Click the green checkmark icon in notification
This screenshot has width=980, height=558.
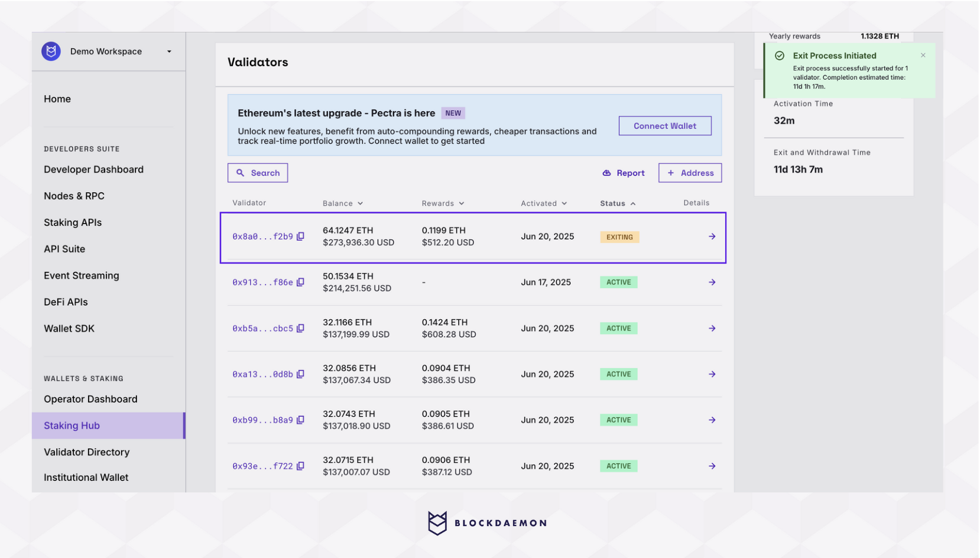[780, 56]
